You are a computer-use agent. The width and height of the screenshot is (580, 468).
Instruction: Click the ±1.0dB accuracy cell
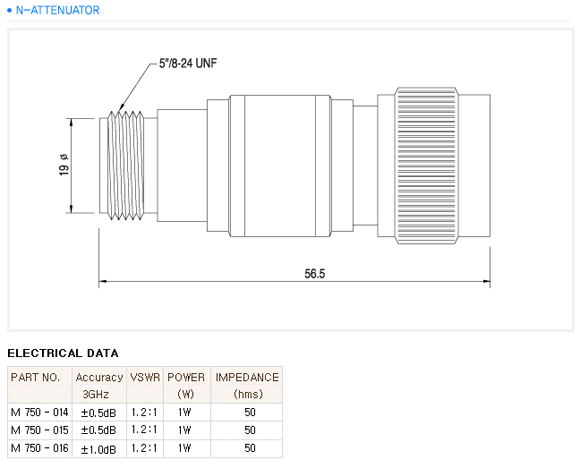pyautogui.click(x=99, y=450)
